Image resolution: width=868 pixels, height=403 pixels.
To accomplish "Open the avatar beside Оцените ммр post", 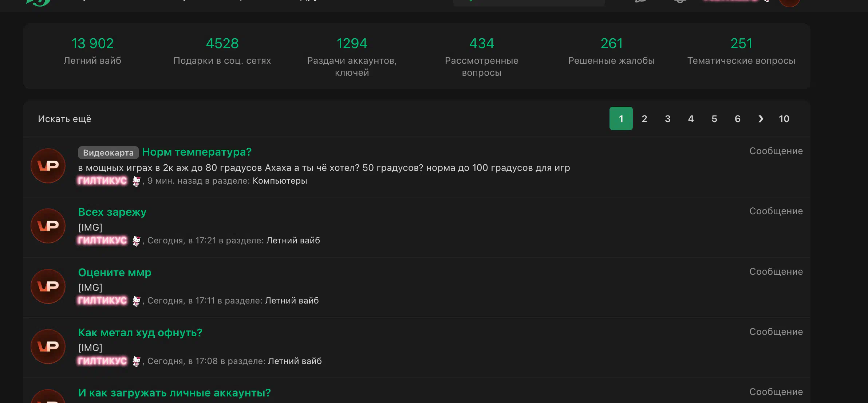I will point(48,286).
